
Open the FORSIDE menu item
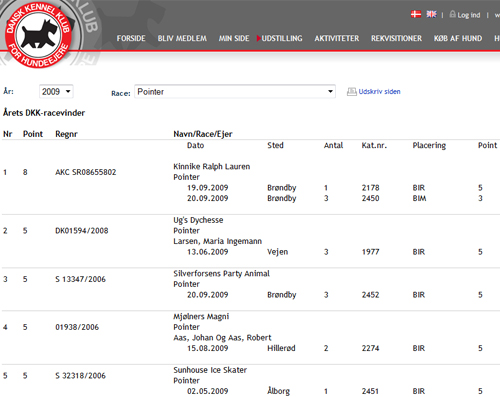(x=131, y=38)
